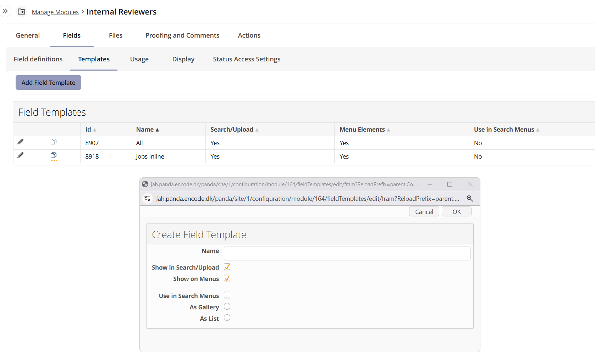Close the popup window
This screenshot has width=595, height=364.
click(x=470, y=184)
